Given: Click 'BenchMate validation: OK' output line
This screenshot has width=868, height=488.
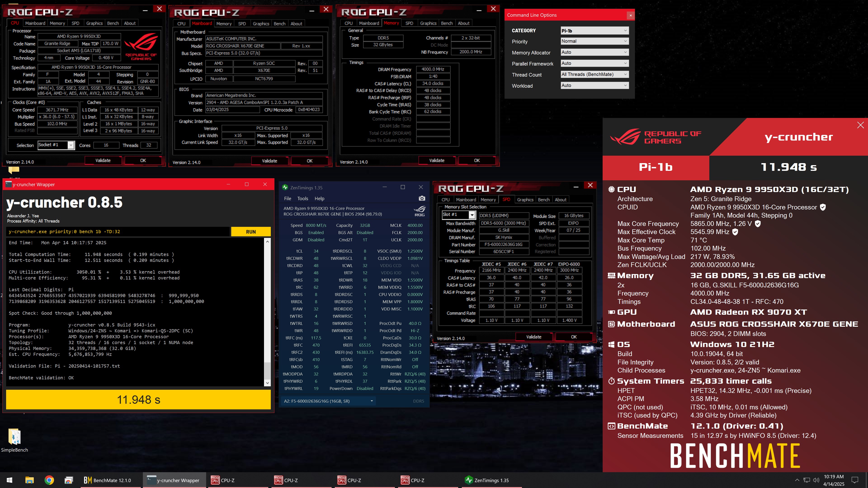Looking at the screenshot, I should click(41, 378).
